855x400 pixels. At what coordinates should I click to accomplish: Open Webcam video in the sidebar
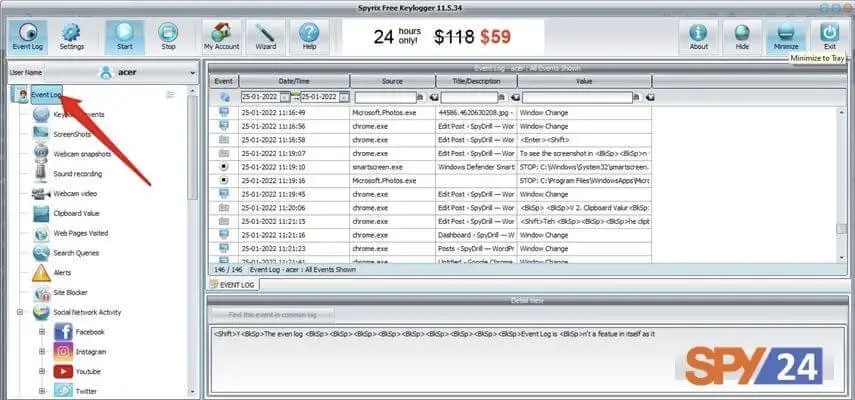(65, 193)
